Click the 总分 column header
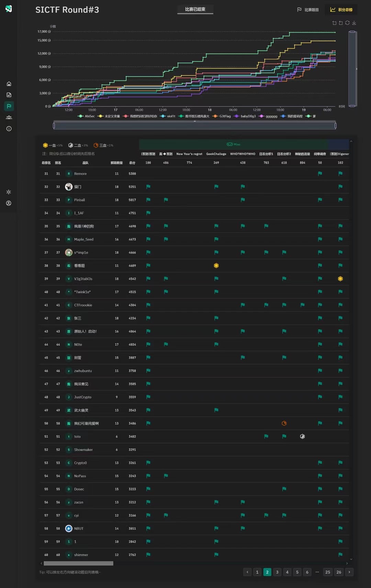The height and width of the screenshot is (588, 371). click(x=132, y=163)
